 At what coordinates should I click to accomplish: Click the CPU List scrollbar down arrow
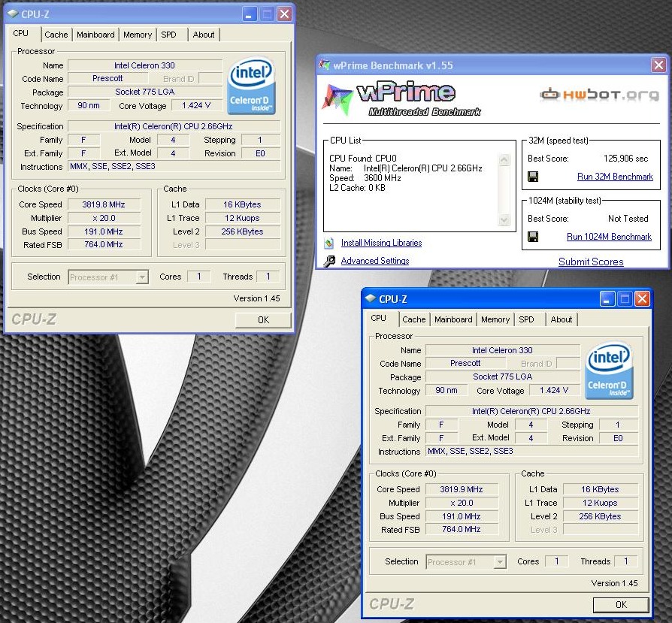click(504, 219)
